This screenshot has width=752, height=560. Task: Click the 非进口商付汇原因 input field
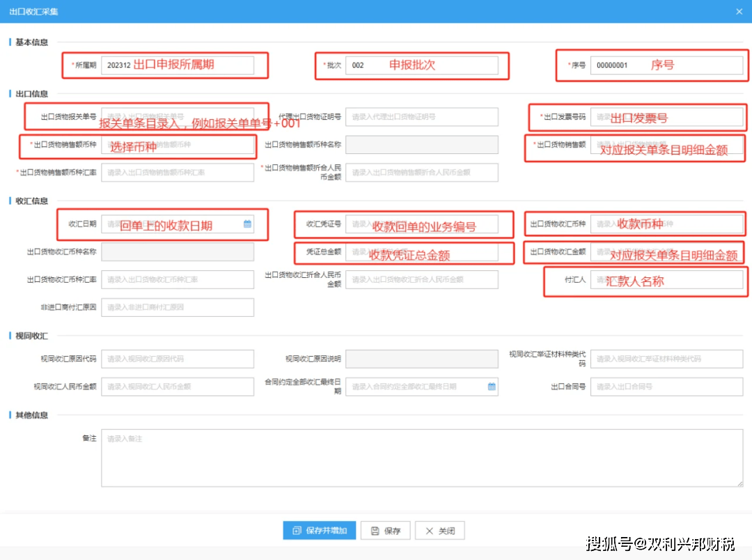coord(178,307)
